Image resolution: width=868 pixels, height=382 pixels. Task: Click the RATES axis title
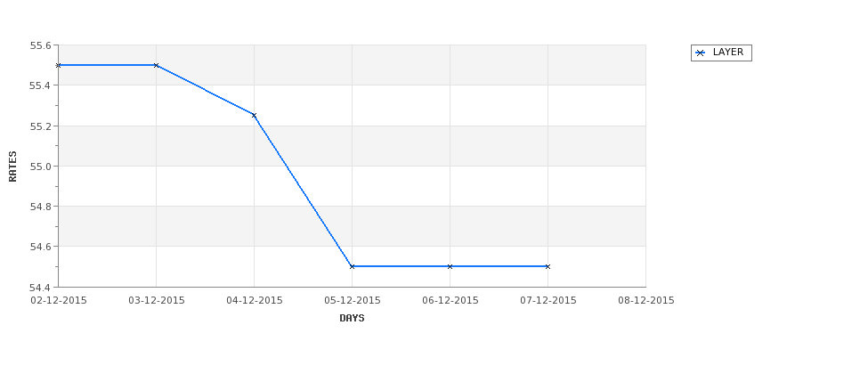click(x=12, y=167)
